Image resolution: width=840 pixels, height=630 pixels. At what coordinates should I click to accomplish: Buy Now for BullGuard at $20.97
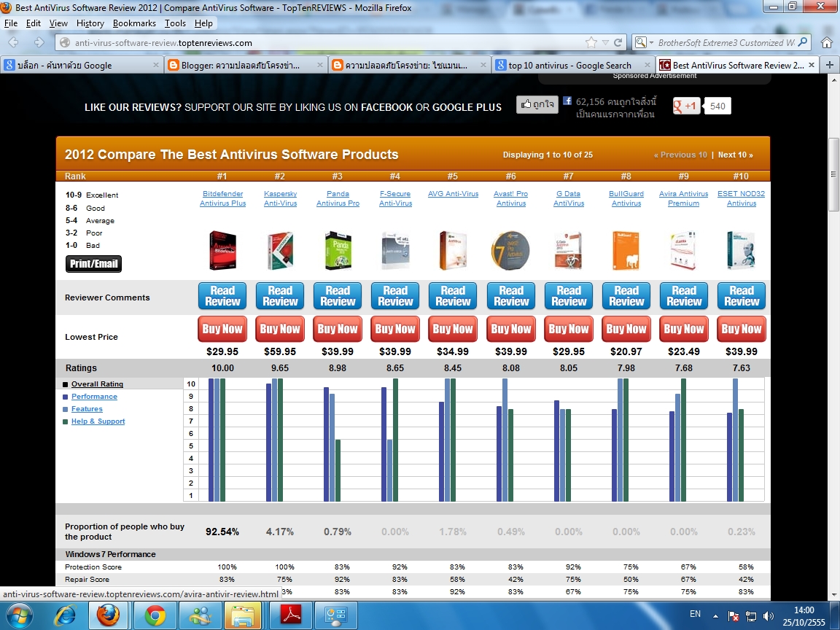pos(626,329)
